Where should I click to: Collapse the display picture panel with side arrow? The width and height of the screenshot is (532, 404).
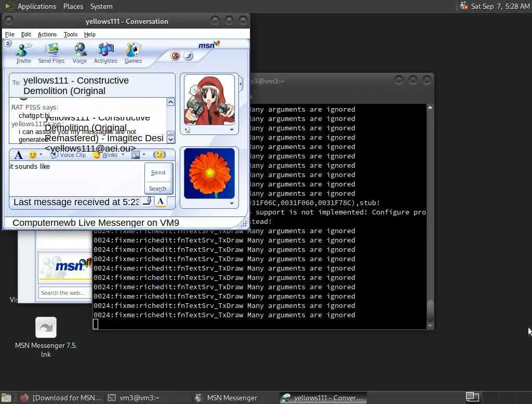pyautogui.click(x=241, y=83)
